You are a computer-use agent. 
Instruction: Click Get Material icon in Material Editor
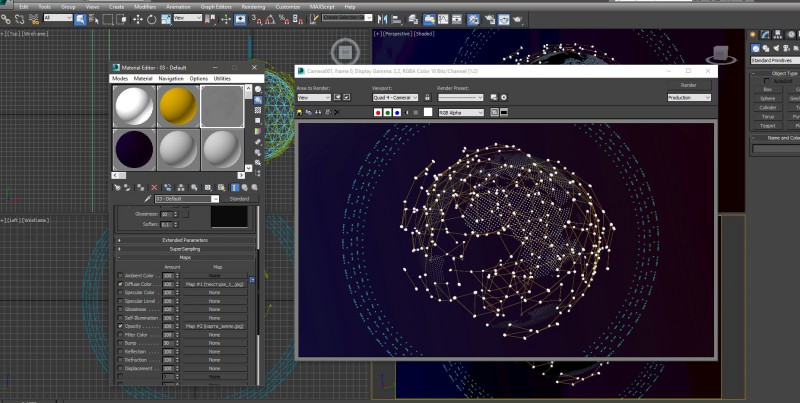117,188
